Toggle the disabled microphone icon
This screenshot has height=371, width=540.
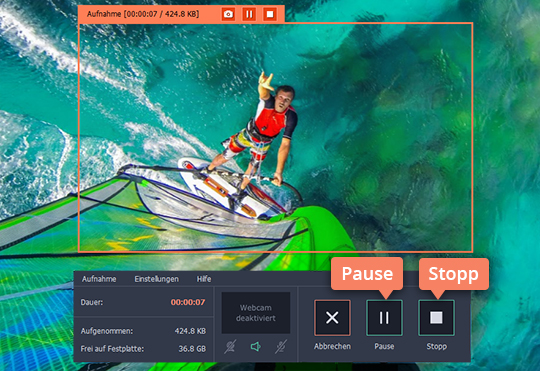pyautogui.click(x=281, y=347)
